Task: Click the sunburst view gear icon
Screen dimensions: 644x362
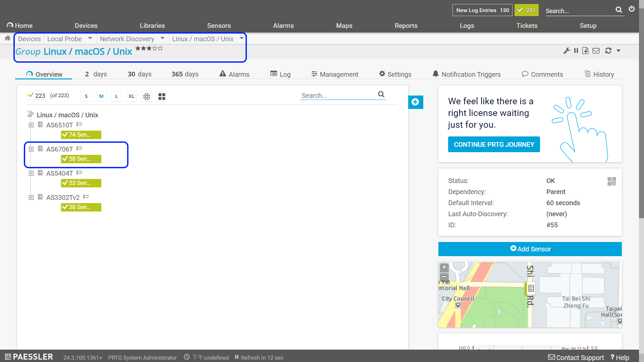Action: 147,97
